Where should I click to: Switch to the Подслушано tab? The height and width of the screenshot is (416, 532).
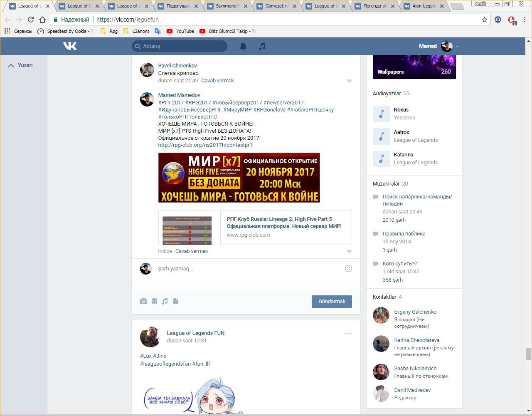click(x=179, y=6)
